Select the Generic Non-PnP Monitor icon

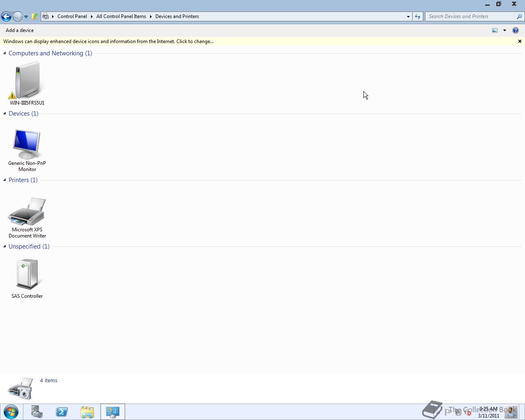[x=27, y=144]
